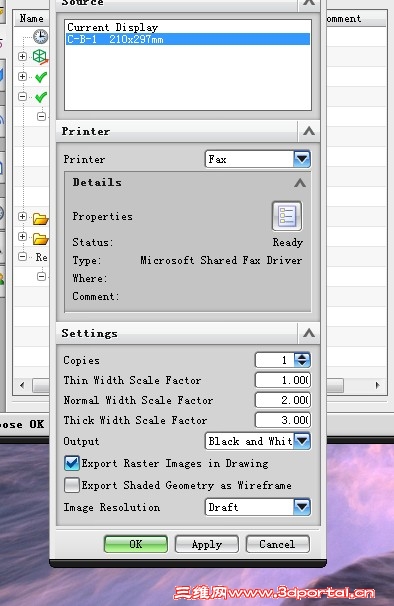Click the clock history icon in tree
This screenshot has width=394, height=606.
coord(40,36)
